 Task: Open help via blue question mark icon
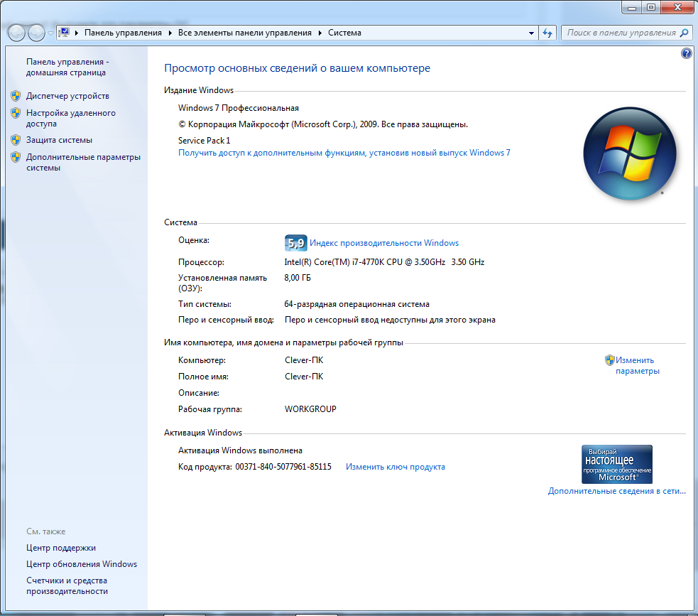point(687,53)
